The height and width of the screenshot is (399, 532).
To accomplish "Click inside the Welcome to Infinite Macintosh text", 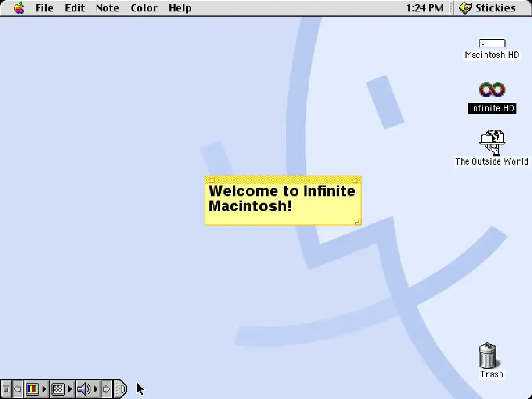I will [282, 198].
